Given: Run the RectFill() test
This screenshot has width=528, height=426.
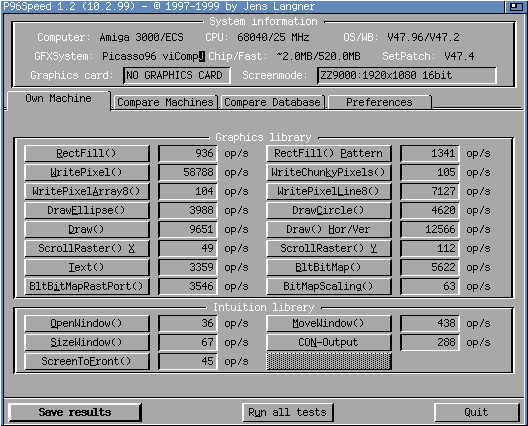Looking at the screenshot, I should click(87, 153).
